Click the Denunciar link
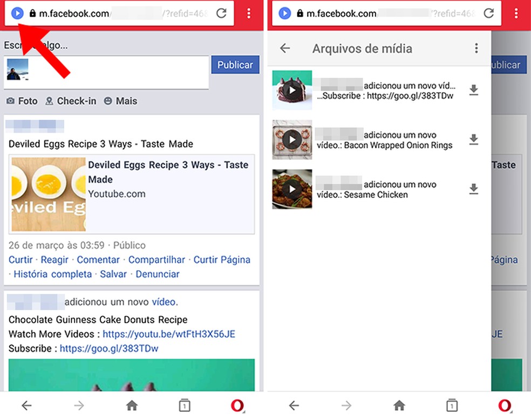531x420 pixels. 158,274
